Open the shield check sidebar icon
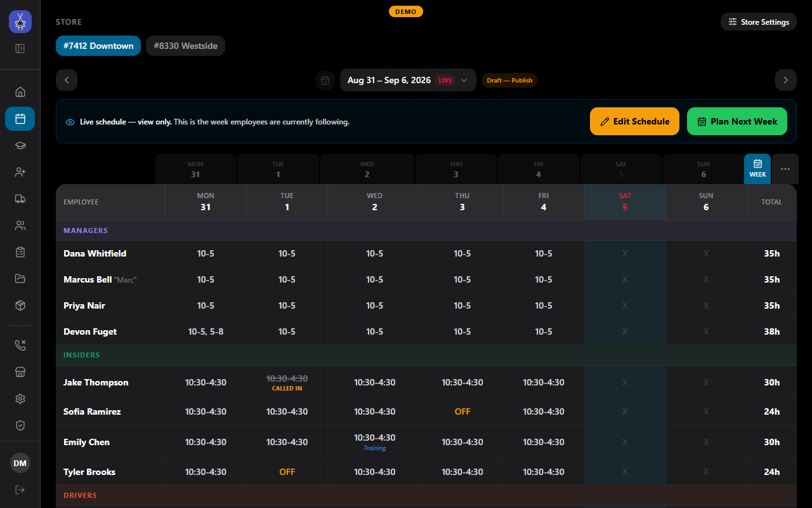The image size is (812, 508). [20, 425]
